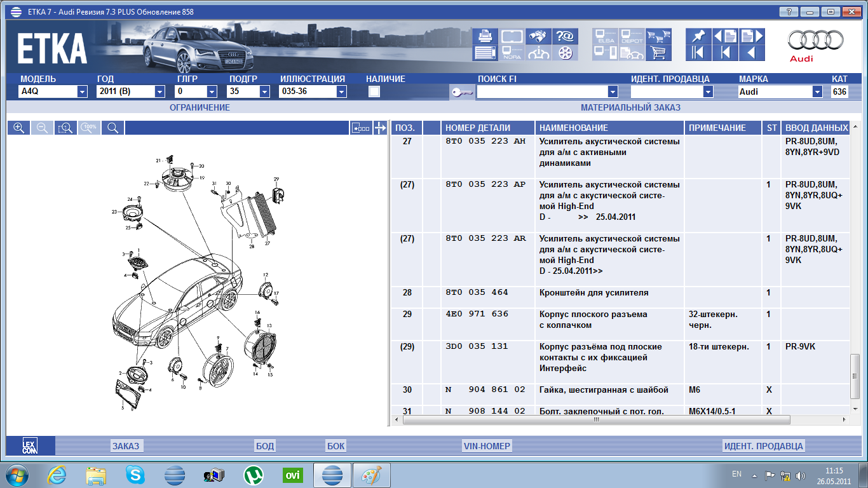Click the ОГРАНИЧЕНИЕ tab
The width and height of the screenshot is (868, 488).
point(200,107)
